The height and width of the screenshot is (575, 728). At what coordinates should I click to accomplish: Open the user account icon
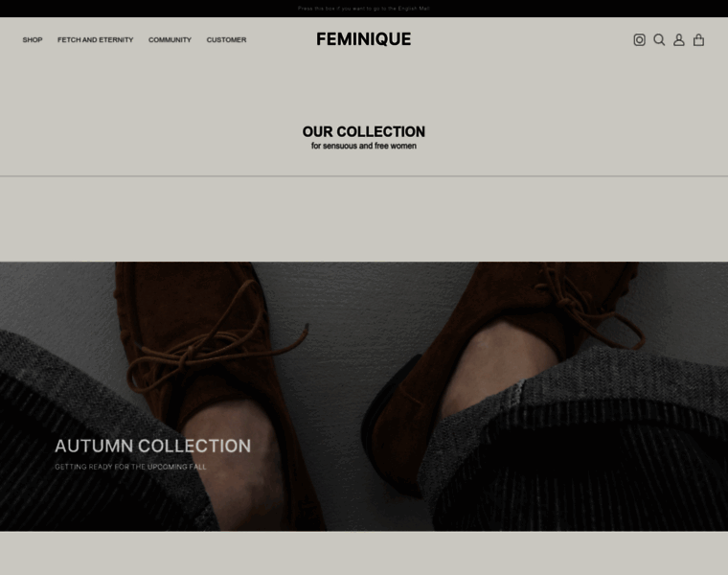[679, 40]
